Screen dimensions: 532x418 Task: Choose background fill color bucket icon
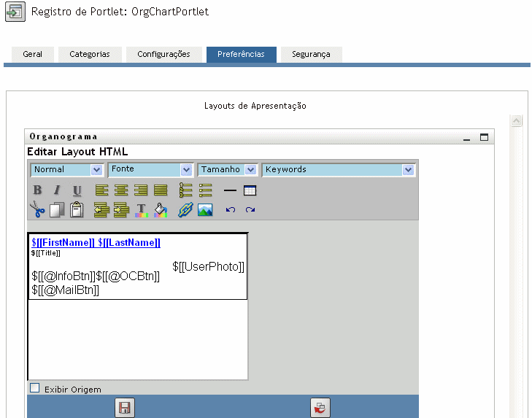[161, 210]
